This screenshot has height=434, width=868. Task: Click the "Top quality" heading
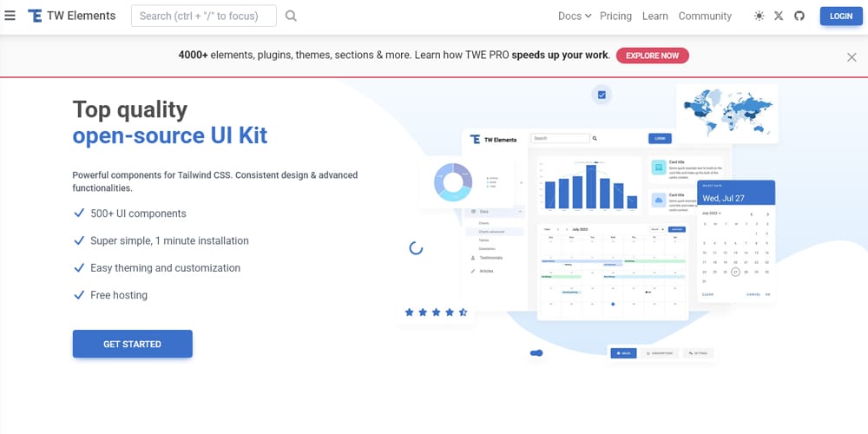coord(130,109)
